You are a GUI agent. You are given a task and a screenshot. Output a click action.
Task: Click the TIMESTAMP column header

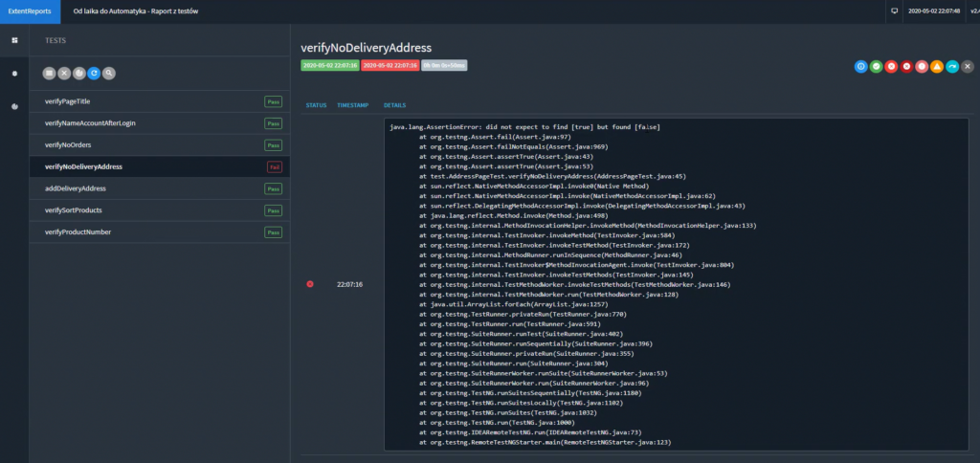[351, 104]
